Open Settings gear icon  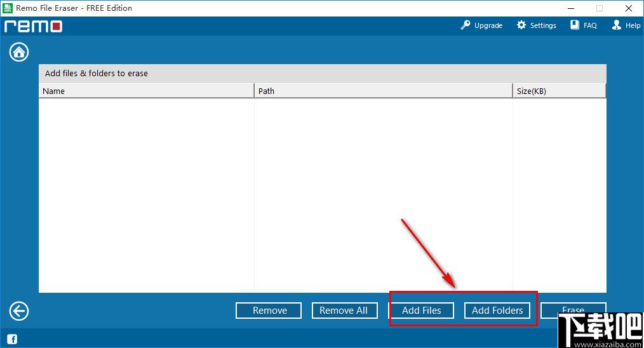pos(521,25)
